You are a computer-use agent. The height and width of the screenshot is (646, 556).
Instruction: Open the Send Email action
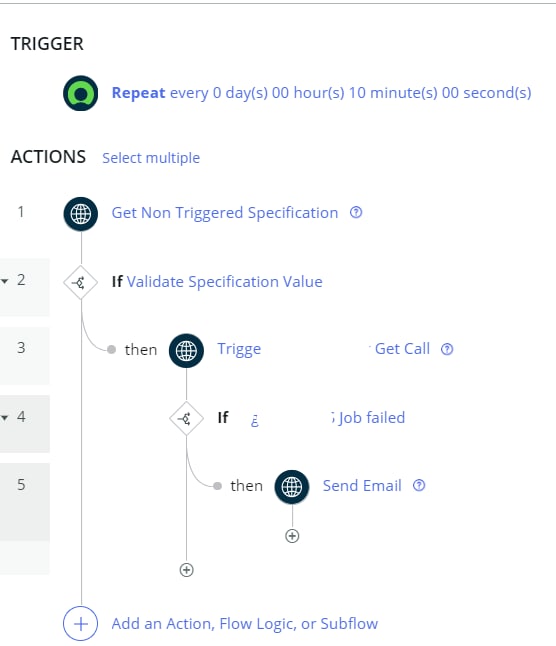[362, 486]
